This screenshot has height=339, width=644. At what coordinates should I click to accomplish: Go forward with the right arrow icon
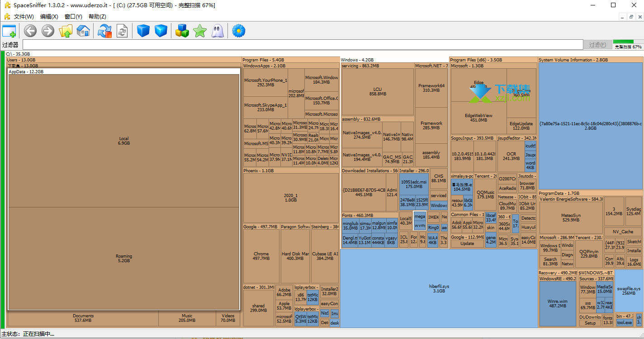pos(48,31)
